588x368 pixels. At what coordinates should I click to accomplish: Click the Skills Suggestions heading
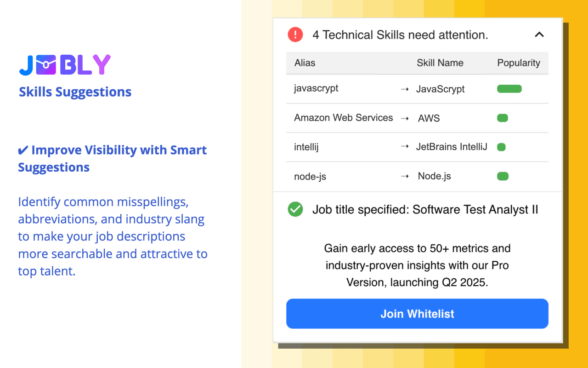click(75, 92)
